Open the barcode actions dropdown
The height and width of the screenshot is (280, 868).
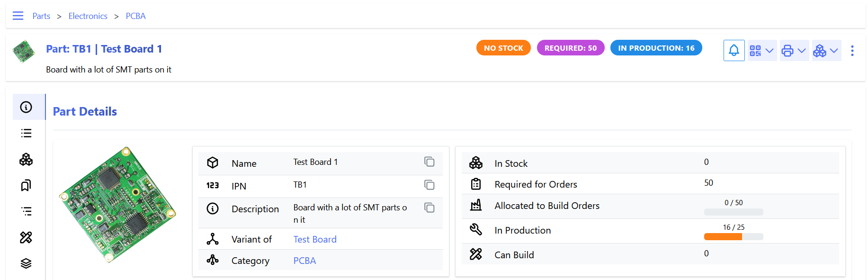[761, 51]
